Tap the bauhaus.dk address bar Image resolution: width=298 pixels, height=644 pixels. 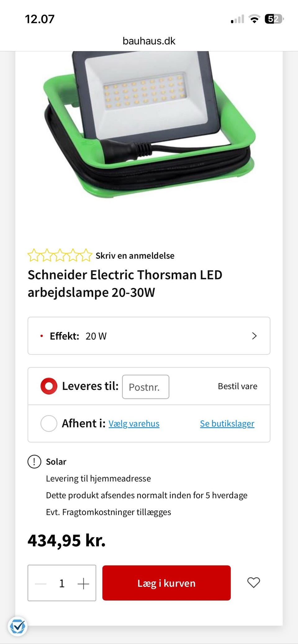click(149, 41)
